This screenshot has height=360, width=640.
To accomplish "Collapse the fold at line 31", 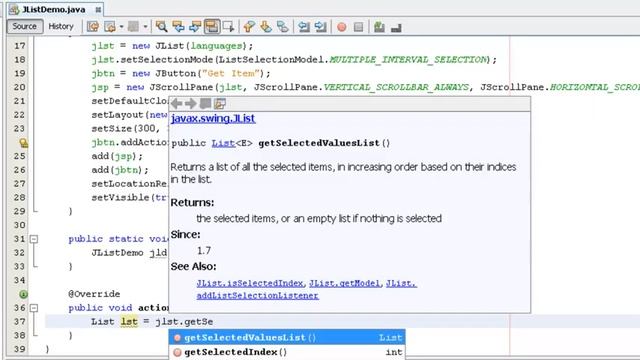I will coord(34,239).
